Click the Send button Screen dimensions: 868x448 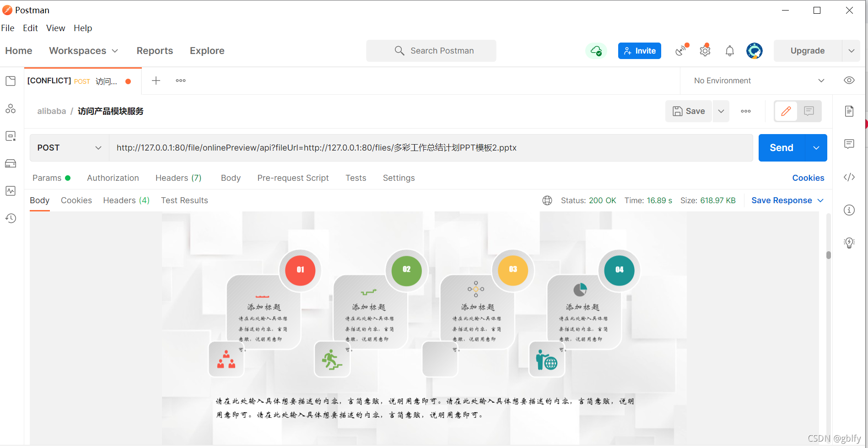[x=781, y=147]
